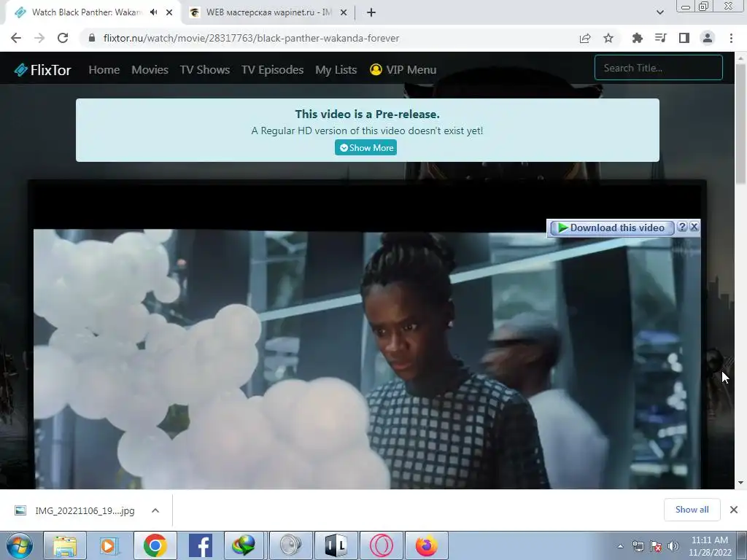Click the page vertical scrollbar thumb
Image resolution: width=747 pixels, height=560 pixels.
(x=740, y=123)
